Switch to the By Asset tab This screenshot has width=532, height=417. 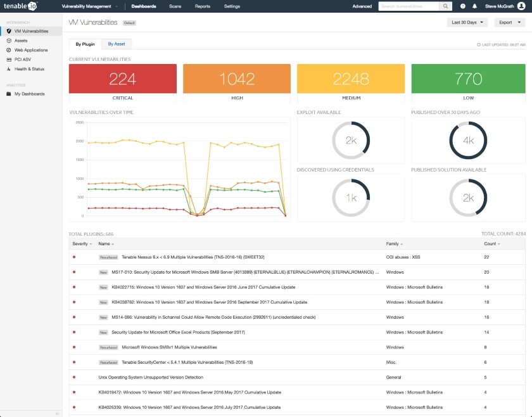tap(117, 44)
